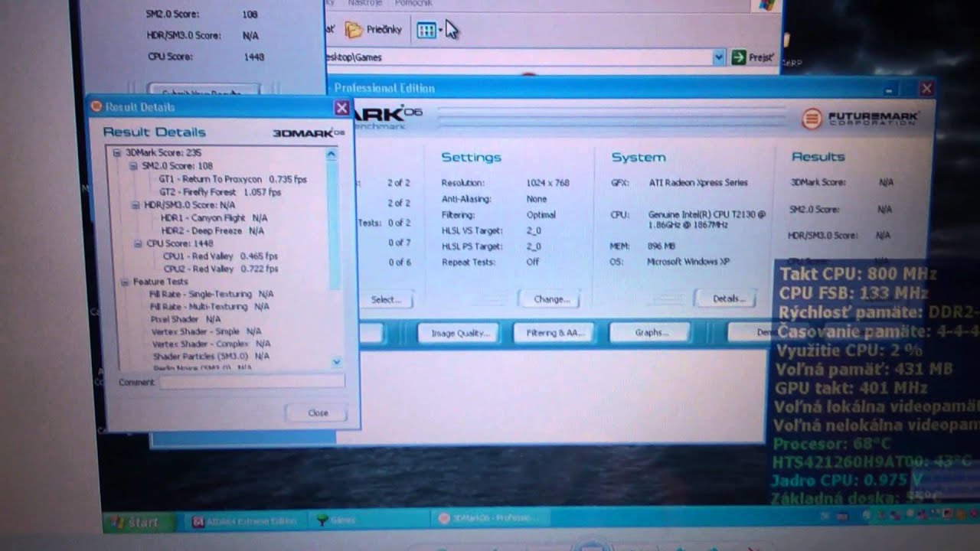Close the 3DMark06 Professional Edition window
The width and height of the screenshot is (980, 551).
click(926, 88)
